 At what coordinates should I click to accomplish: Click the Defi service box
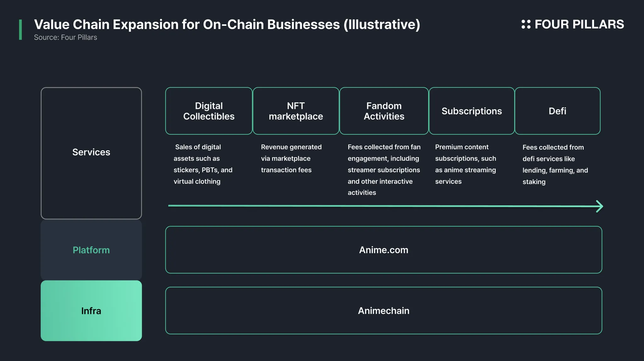tap(558, 111)
